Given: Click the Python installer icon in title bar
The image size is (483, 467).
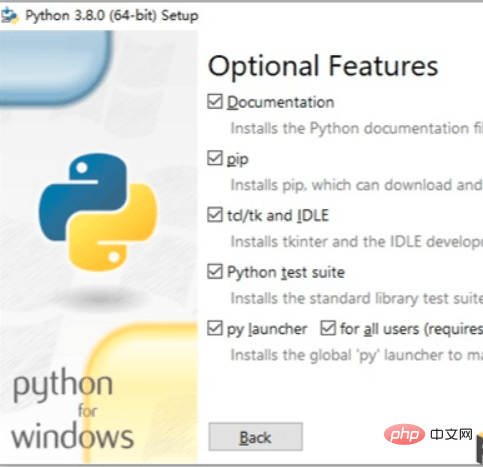Looking at the screenshot, I should (9, 16).
